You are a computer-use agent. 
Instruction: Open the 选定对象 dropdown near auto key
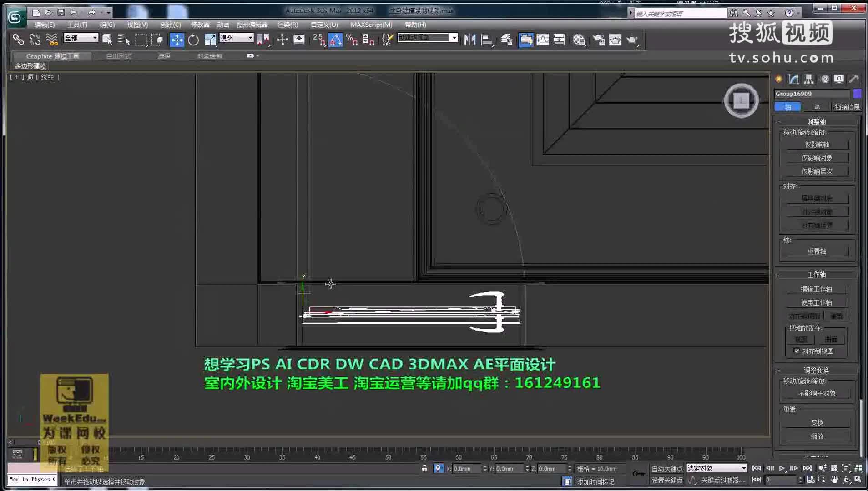coord(716,468)
